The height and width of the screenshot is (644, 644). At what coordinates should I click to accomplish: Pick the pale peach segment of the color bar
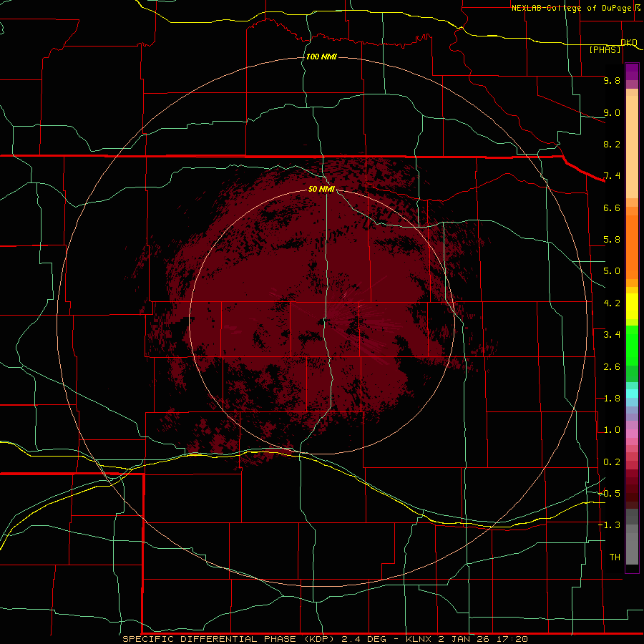(x=632, y=147)
